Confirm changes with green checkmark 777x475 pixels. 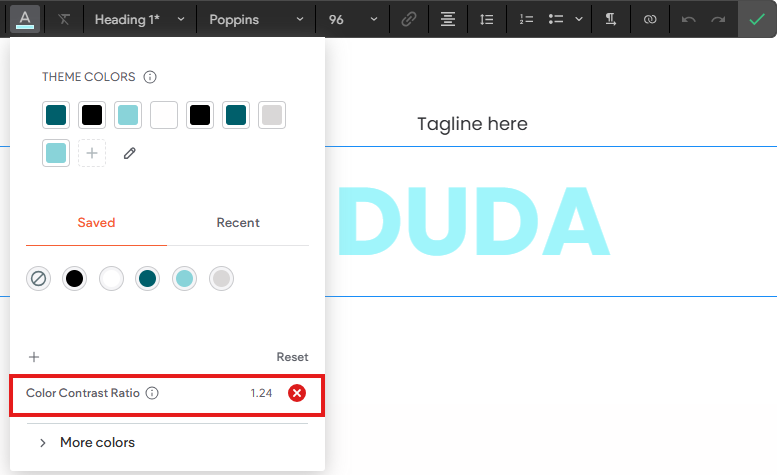[x=757, y=19]
